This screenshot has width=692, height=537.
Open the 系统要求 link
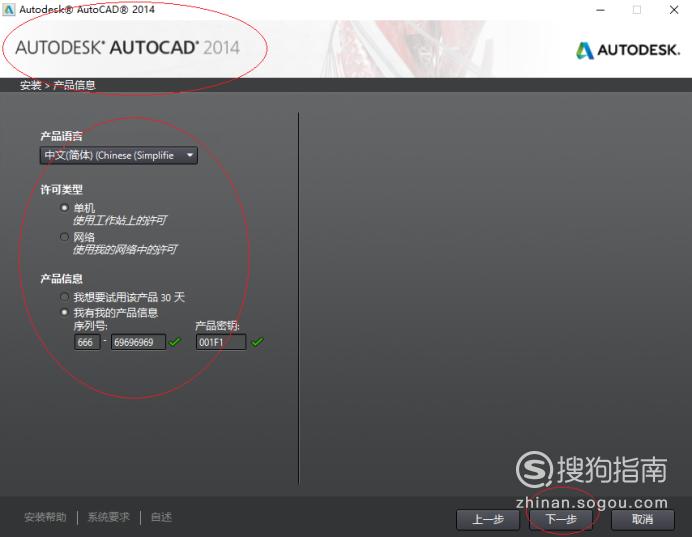coord(109,517)
